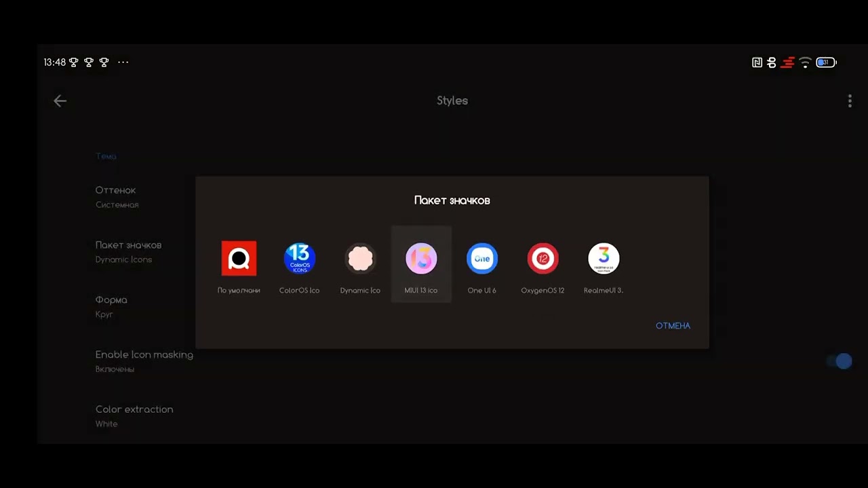This screenshot has width=868, height=488.
Task: Open the Пакет значков setting row
Action: (129, 251)
